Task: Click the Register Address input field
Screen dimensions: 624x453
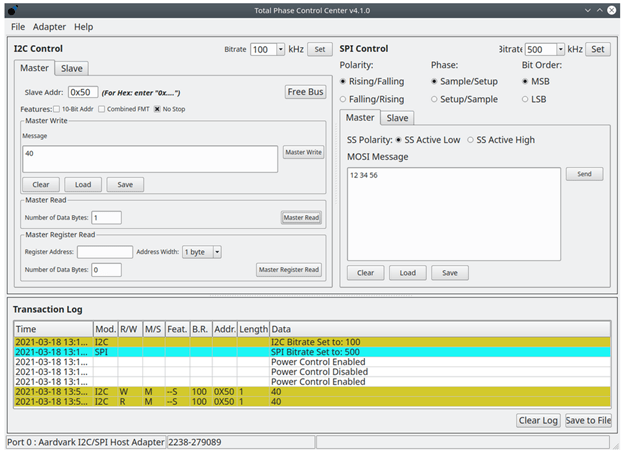Action: click(105, 252)
